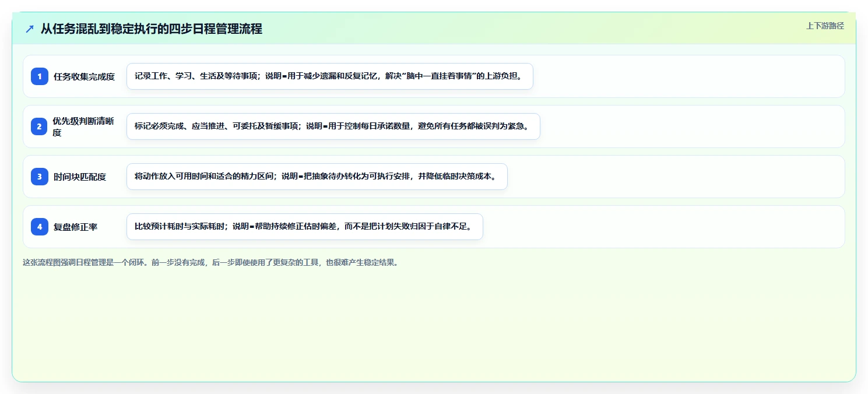Click the description box starting 将动作放入可用时间
Viewport: 868px width, 394px height.
(x=317, y=177)
